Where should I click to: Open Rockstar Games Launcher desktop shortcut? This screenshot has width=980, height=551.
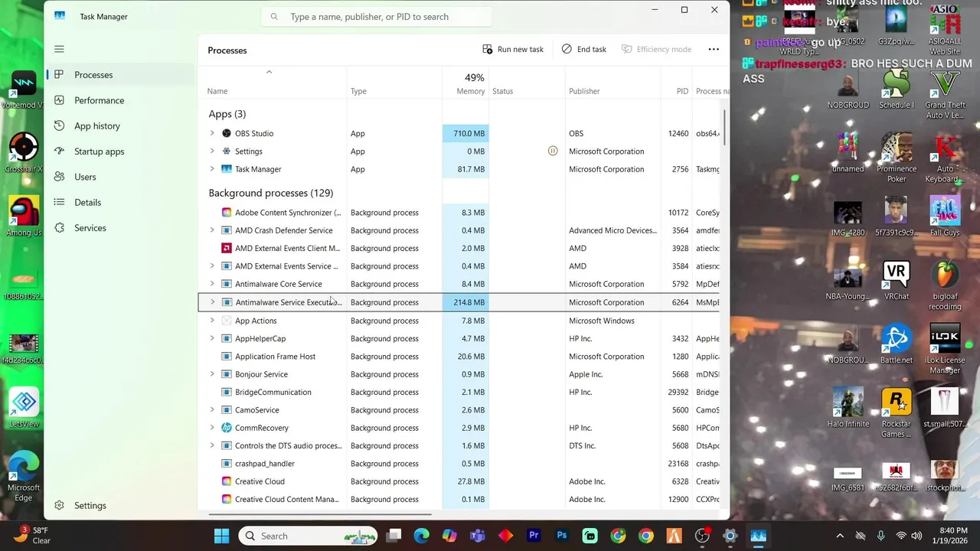(x=897, y=414)
